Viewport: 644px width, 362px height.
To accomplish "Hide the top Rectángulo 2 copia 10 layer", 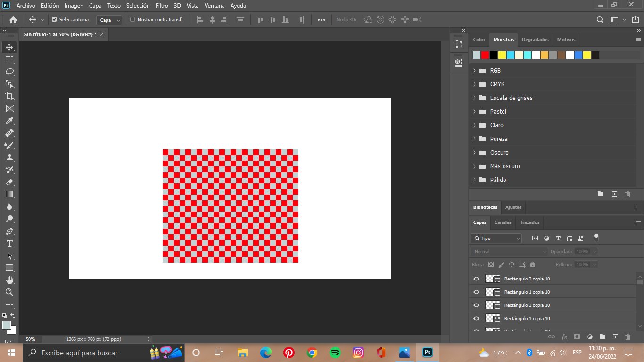I will tap(476, 279).
